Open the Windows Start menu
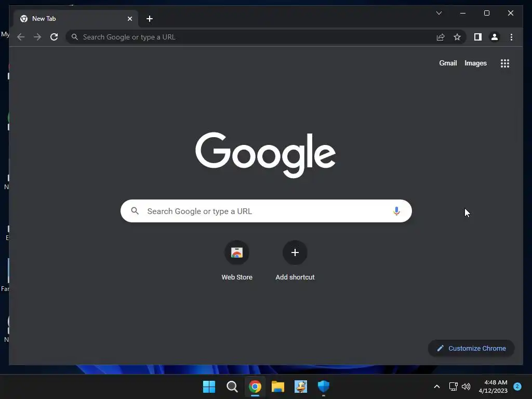The height and width of the screenshot is (399, 532). [x=209, y=387]
